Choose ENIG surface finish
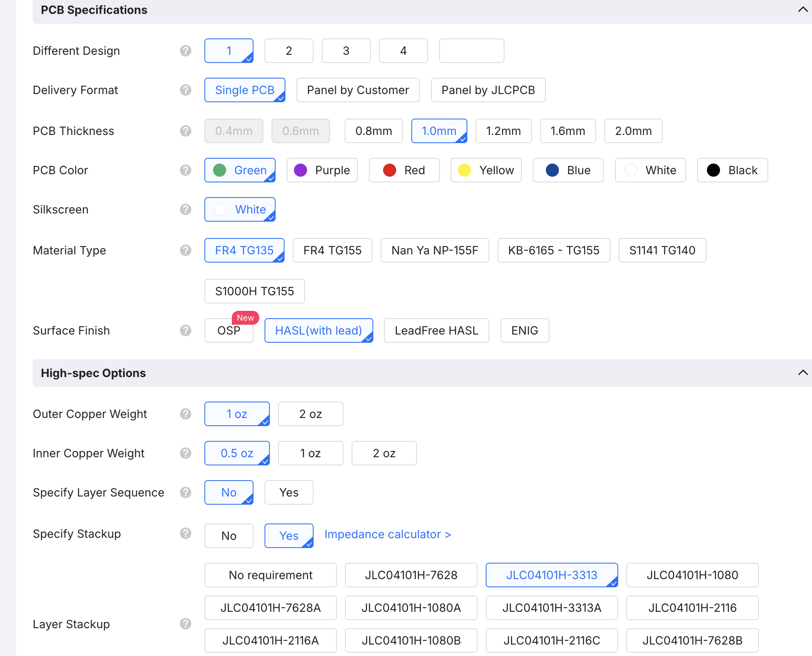Viewport: 812px width, 656px height. 525,330
